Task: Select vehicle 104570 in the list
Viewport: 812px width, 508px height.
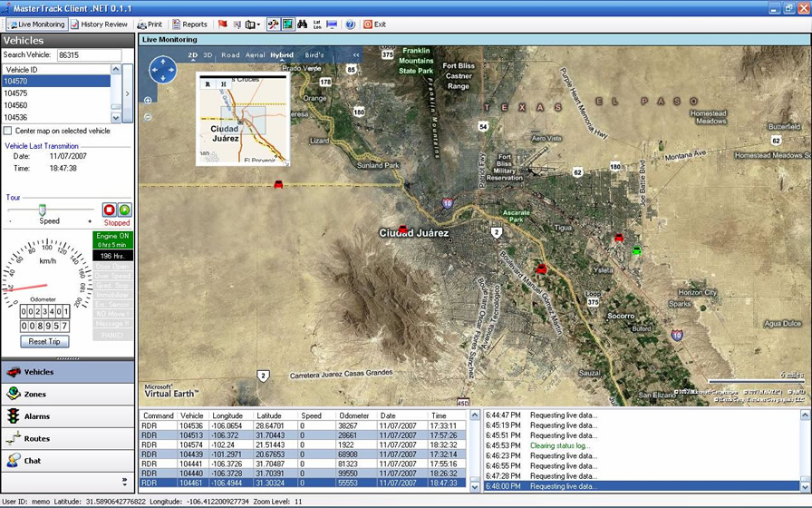Action: [56, 81]
